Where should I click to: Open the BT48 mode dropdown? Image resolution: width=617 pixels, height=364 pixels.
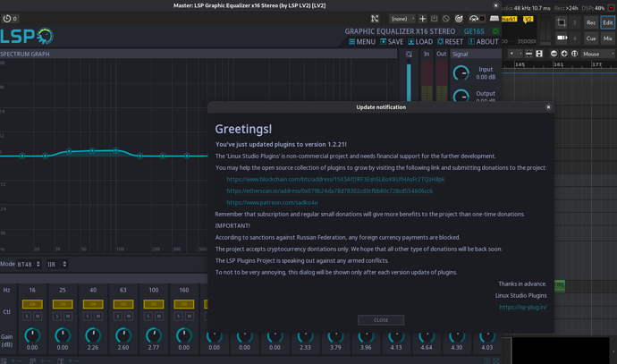coord(30,265)
